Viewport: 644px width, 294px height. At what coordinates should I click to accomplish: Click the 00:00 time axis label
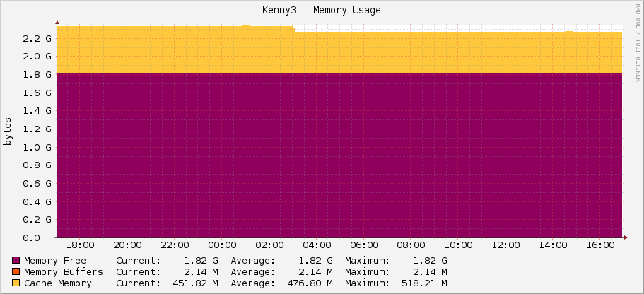point(222,245)
